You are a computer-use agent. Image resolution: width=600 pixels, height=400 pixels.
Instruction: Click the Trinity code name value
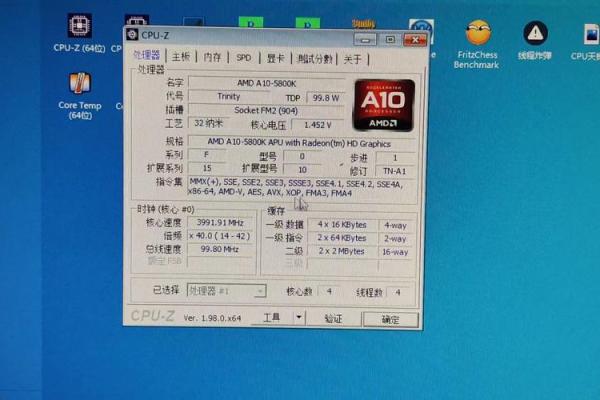point(229,96)
